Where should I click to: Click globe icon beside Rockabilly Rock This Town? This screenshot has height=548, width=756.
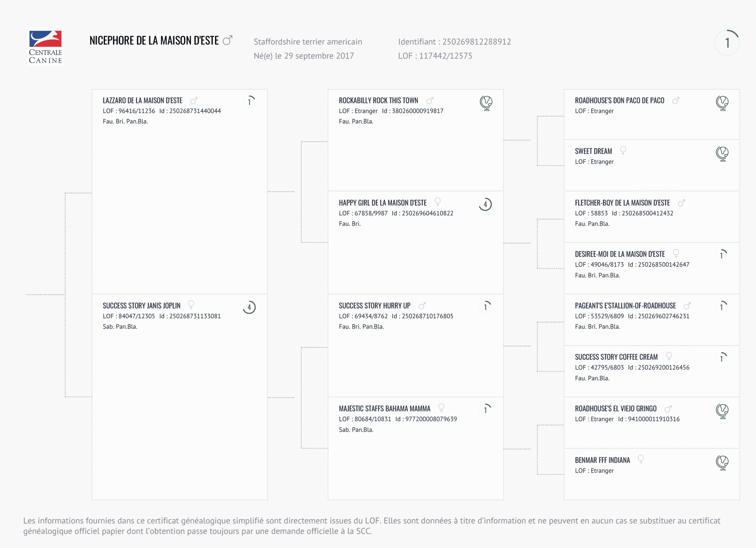(x=486, y=103)
